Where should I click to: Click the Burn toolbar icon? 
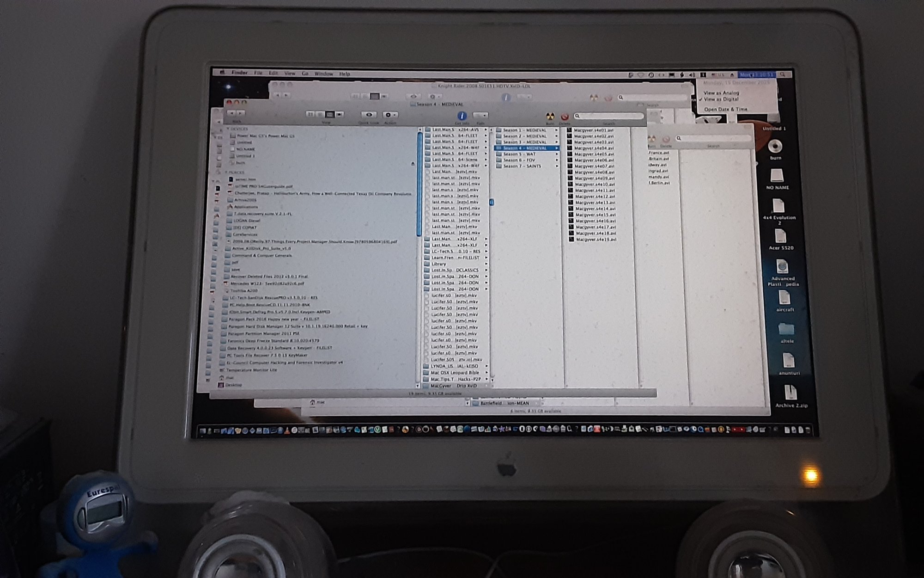pos(550,116)
